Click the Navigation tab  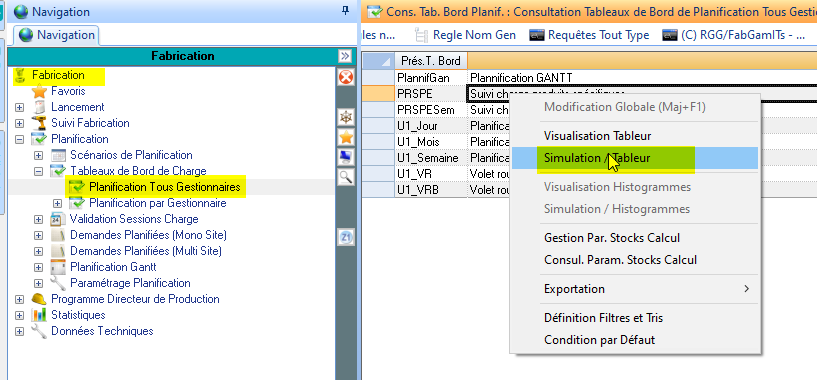[x=57, y=35]
